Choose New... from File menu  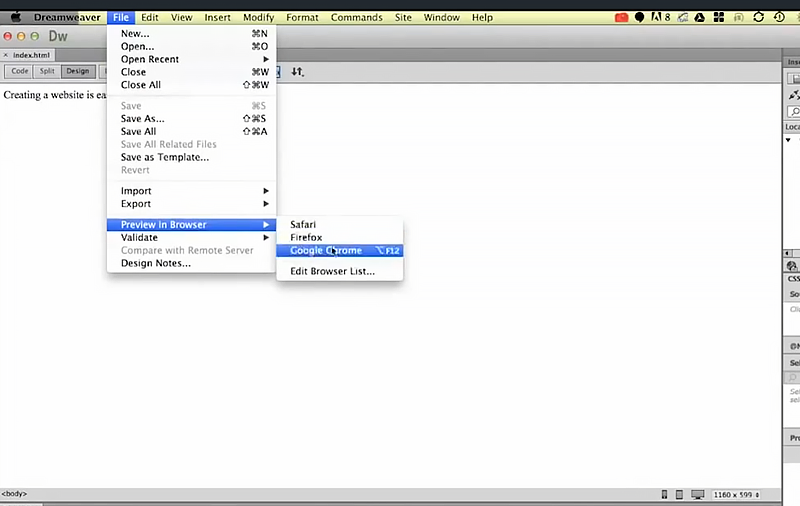tap(192, 34)
